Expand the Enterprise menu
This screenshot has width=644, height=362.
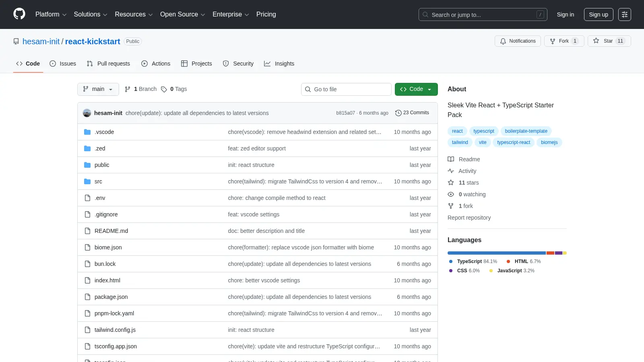231,14
